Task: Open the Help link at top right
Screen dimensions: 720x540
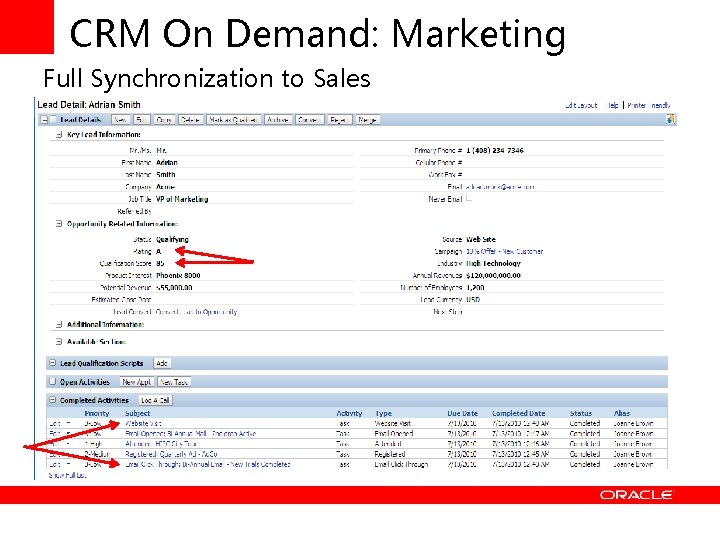Action: tap(613, 105)
